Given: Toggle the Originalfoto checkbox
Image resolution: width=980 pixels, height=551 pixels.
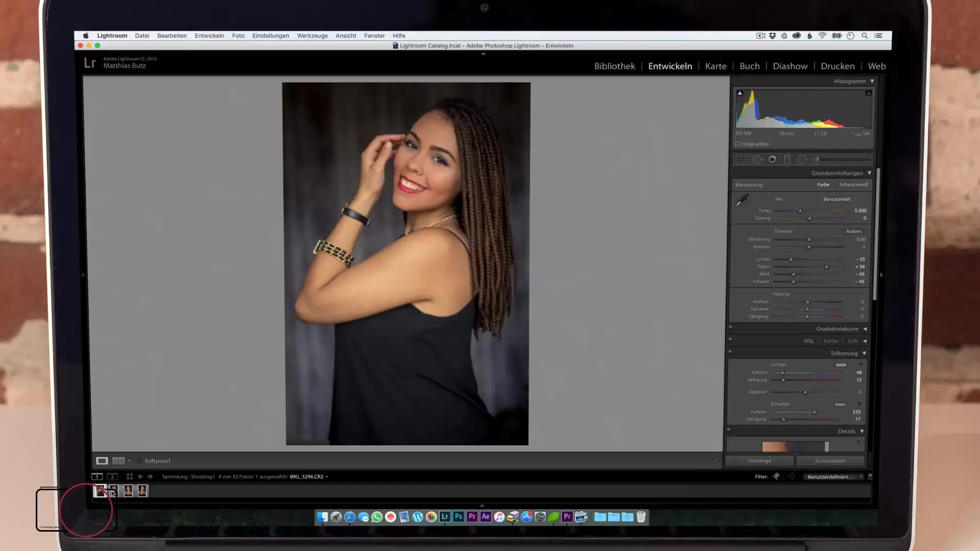Looking at the screenshot, I should pyautogui.click(x=738, y=144).
